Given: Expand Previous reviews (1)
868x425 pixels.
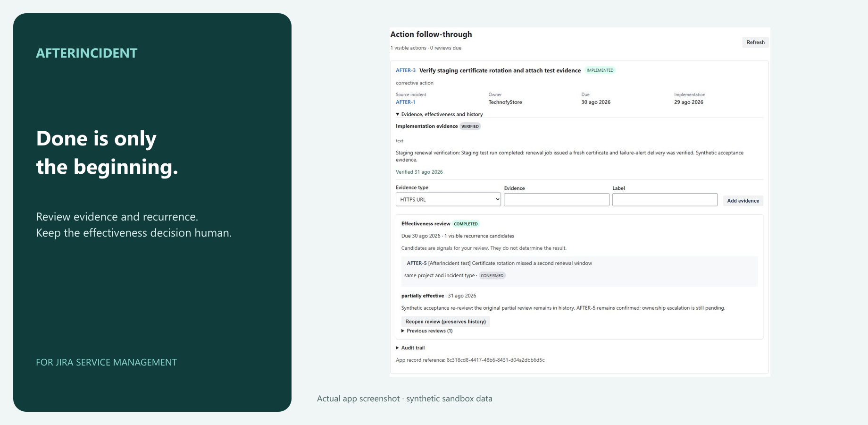Looking at the screenshot, I should [427, 331].
